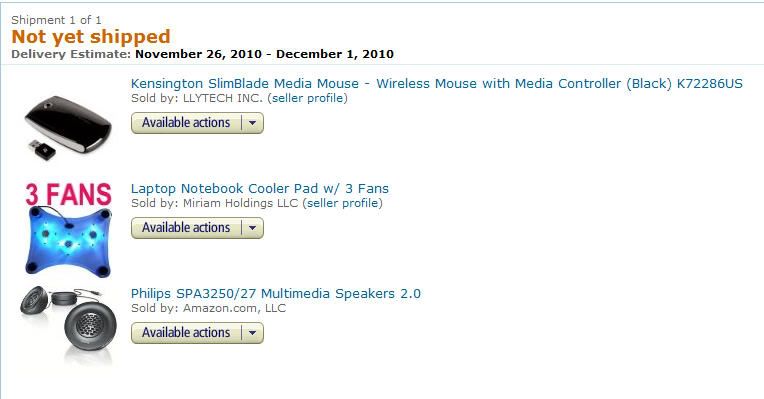Image resolution: width=764 pixels, height=399 pixels.
Task: Open the Laptop Notebook Cooler Pad link
Action: pos(260,189)
